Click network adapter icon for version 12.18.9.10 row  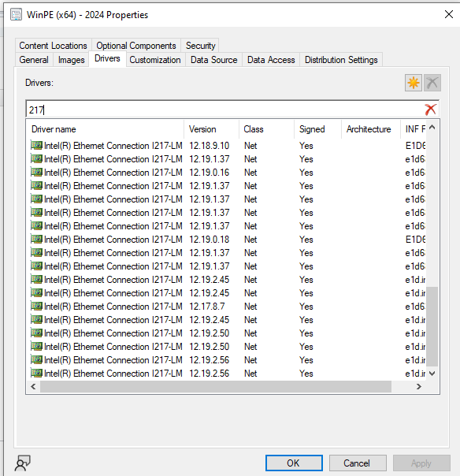36,146
